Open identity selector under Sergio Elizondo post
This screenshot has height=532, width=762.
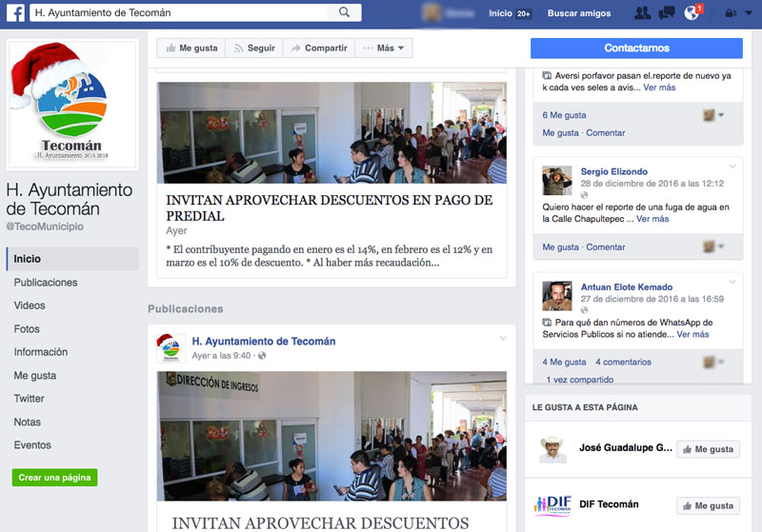click(712, 246)
